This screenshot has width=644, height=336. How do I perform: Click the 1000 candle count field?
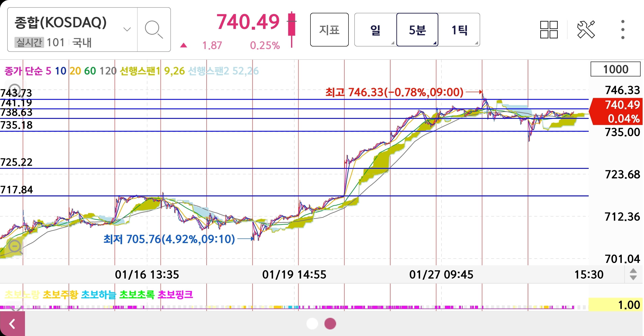click(615, 69)
